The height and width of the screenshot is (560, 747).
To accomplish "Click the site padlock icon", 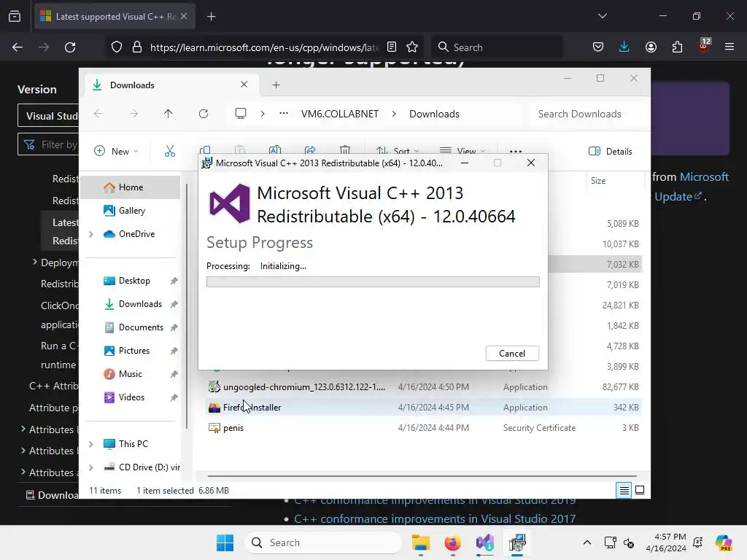I will click(x=137, y=47).
